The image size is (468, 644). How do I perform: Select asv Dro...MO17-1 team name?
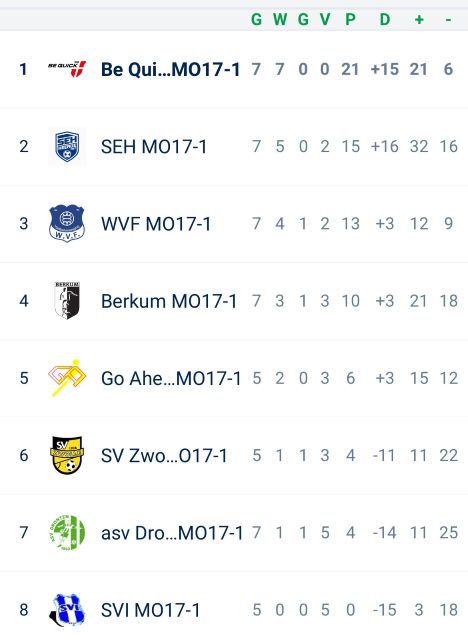click(172, 533)
